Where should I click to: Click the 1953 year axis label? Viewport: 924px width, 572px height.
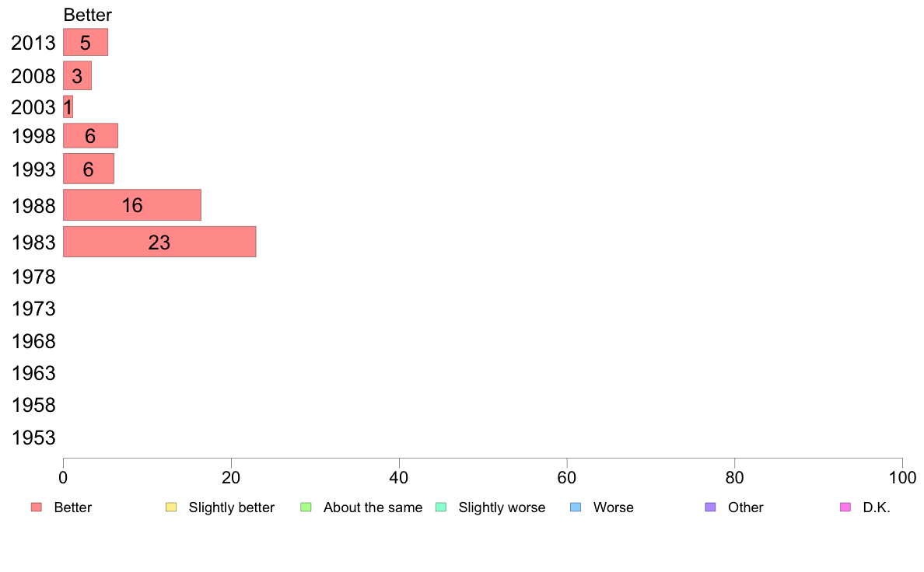33,438
